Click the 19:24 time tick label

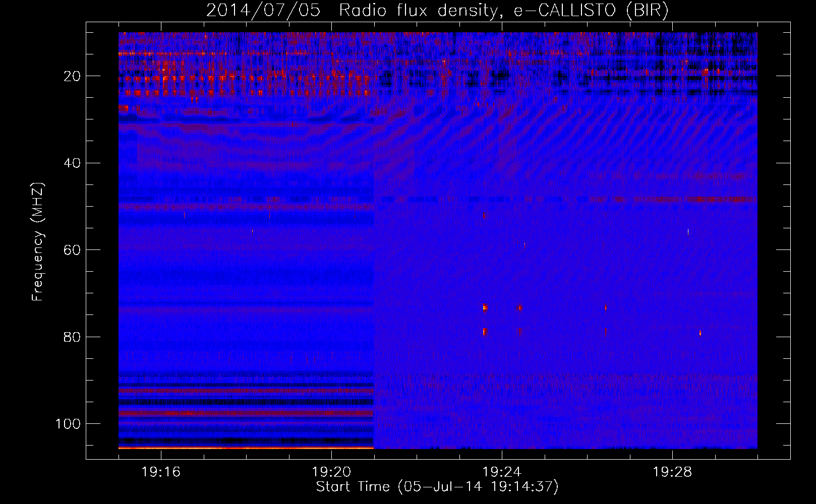click(502, 472)
